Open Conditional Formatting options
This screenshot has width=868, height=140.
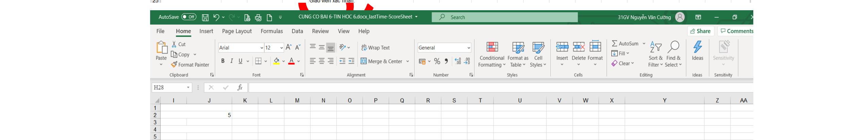tap(492, 55)
